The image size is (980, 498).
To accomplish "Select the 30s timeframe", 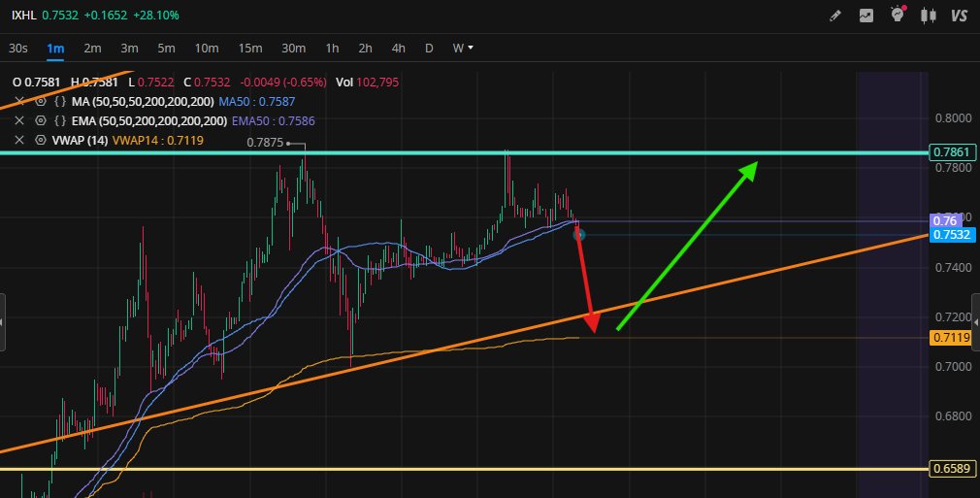I will tap(18, 49).
